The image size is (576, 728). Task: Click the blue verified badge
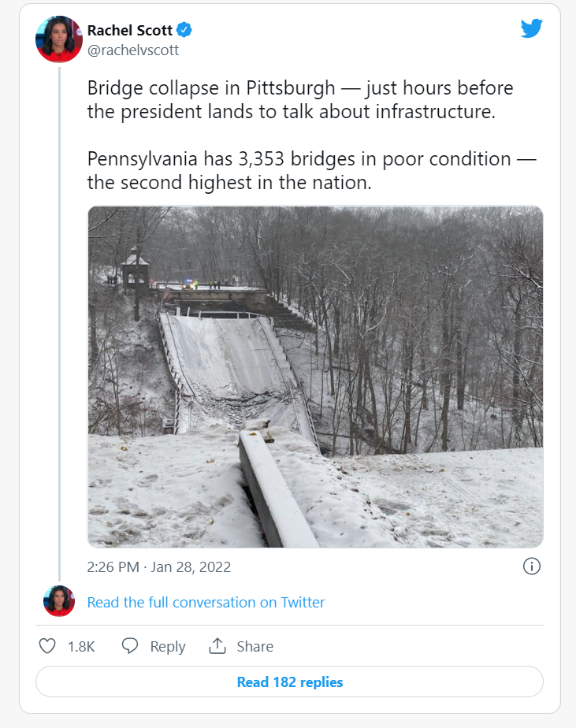184,31
